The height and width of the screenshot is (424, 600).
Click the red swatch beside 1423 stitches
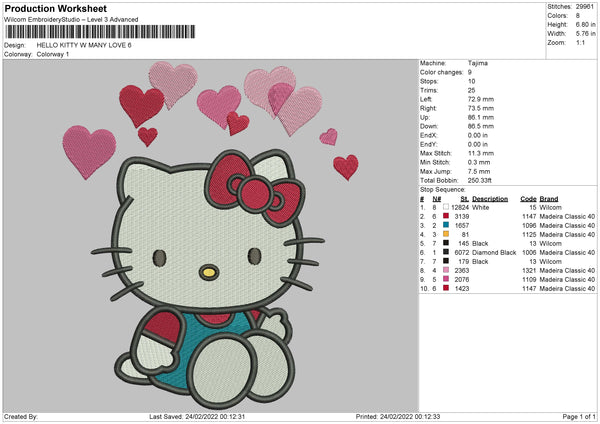click(446, 288)
